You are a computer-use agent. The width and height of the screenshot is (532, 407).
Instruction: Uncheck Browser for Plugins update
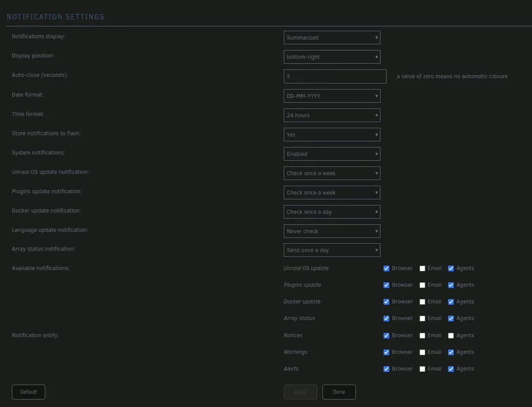(386, 285)
